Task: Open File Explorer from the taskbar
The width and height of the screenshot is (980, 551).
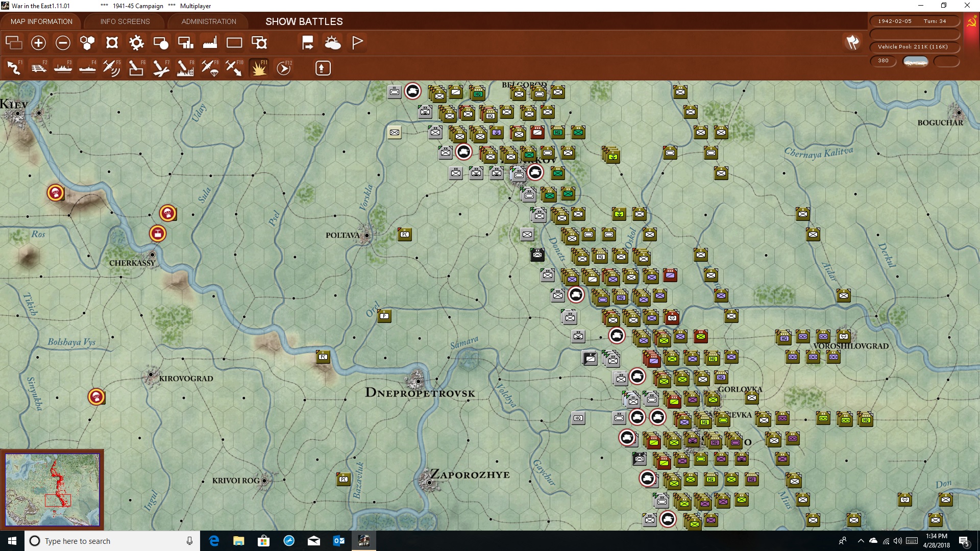Action: click(x=239, y=541)
